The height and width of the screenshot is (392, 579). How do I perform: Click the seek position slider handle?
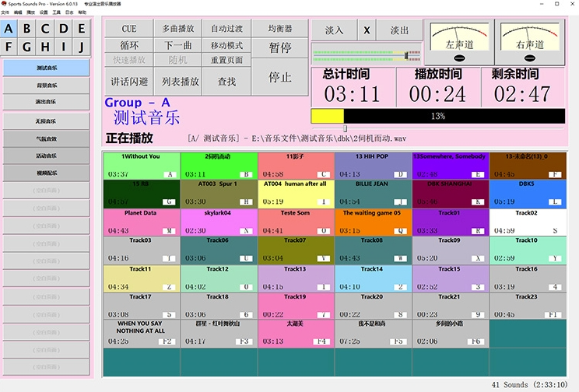345,128
